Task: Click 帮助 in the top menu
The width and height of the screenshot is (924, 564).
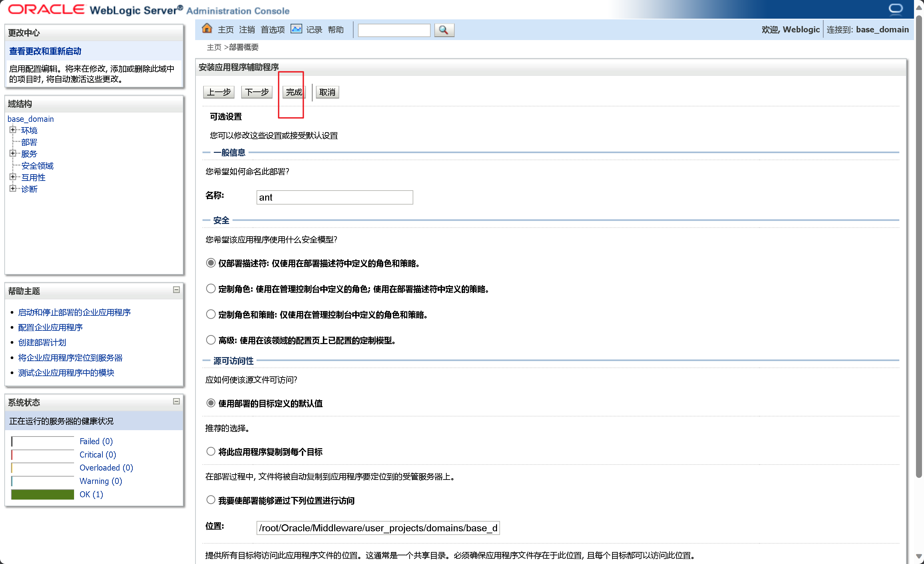Action: pos(335,30)
